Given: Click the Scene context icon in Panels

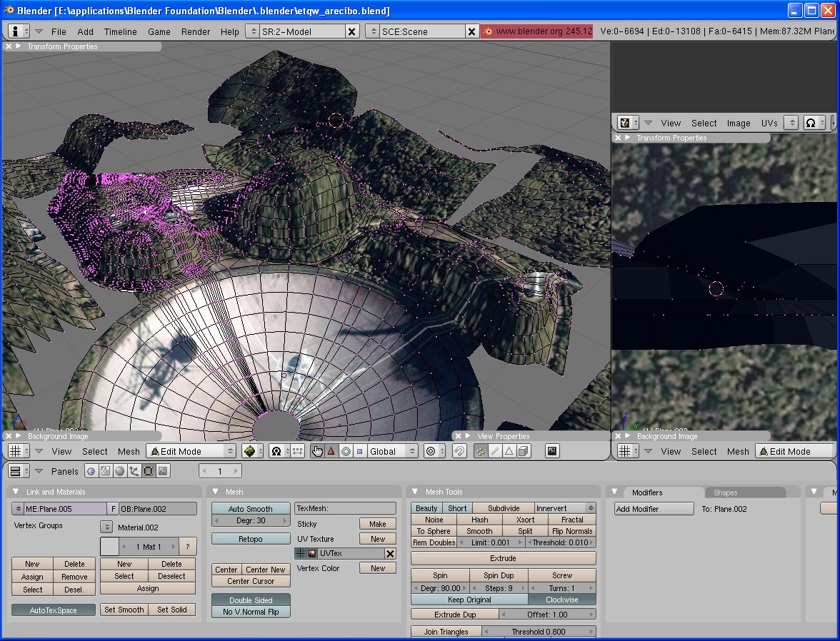Looking at the screenshot, I should pyautogui.click(x=163, y=471).
